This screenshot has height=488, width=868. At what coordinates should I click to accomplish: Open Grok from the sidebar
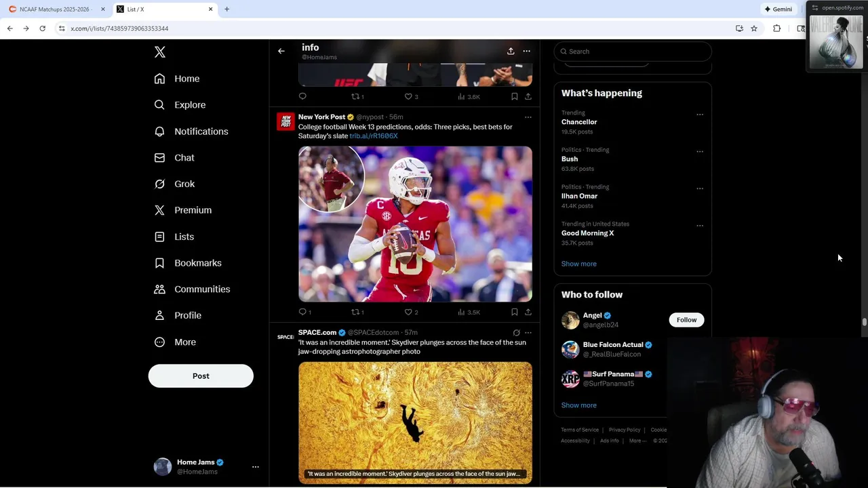174,184
